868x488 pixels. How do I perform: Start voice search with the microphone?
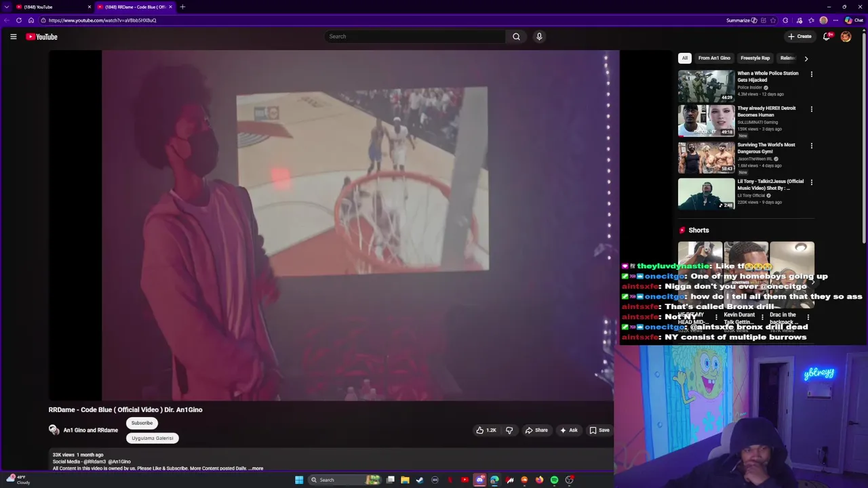[539, 37]
